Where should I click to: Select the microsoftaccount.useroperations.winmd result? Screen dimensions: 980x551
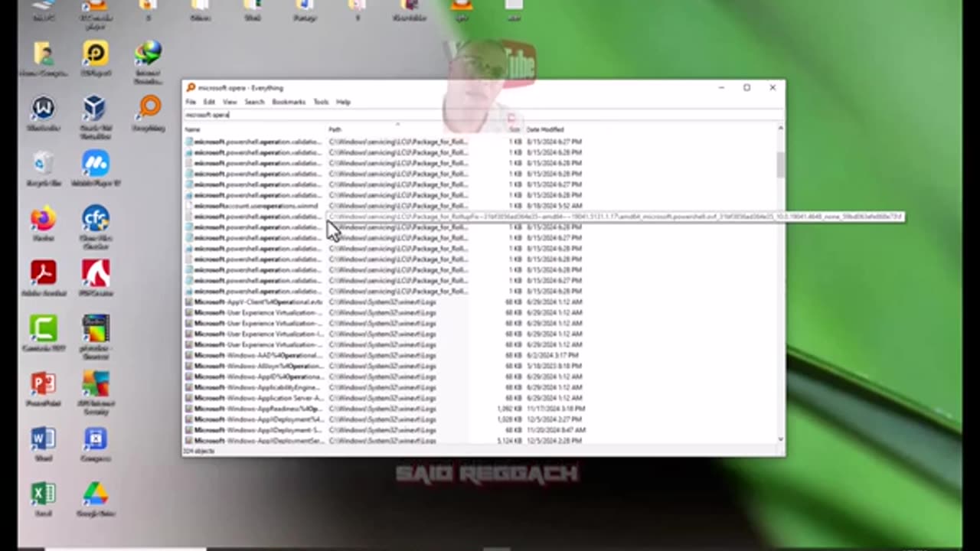click(x=256, y=206)
